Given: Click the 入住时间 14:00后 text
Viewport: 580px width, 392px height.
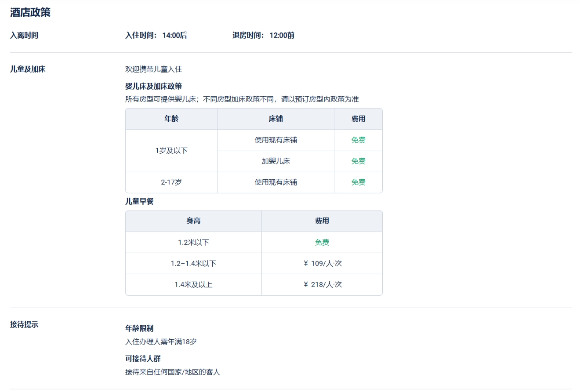Looking at the screenshot, I should point(156,36).
